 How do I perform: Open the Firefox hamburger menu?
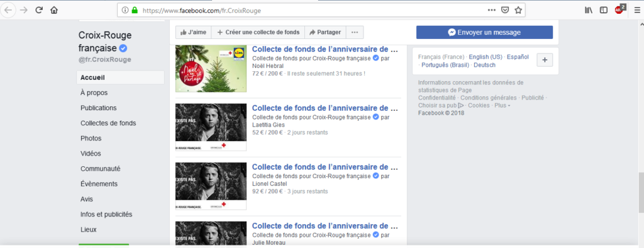637,10
